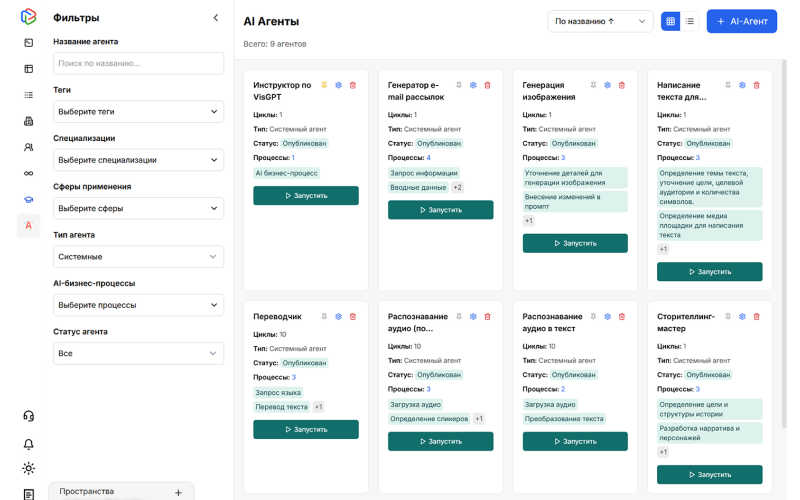Click the sun theme icon in sidebar

28,468
